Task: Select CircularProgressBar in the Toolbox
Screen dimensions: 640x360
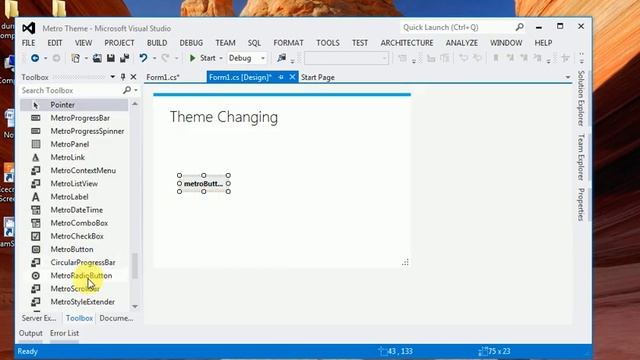Action: 74,262
